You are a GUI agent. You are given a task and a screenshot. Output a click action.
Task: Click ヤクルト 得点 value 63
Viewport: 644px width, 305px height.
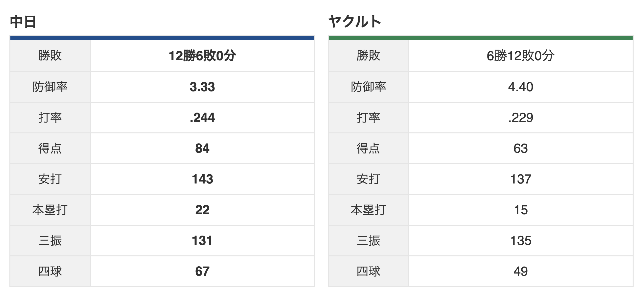520,148
